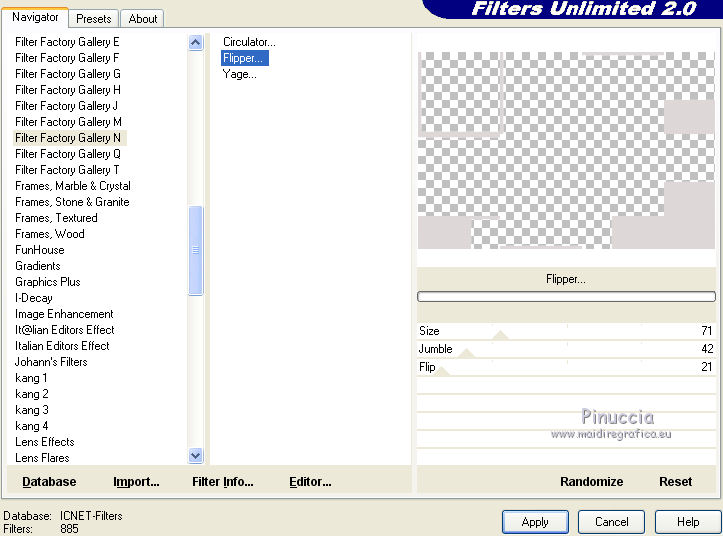Select the I-Decay category

coord(34,298)
